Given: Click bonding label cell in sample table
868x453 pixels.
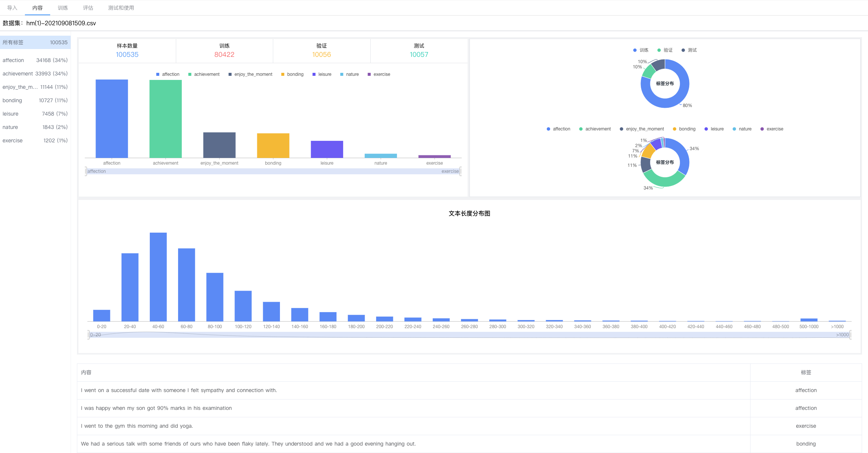Looking at the screenshot, I should tap(806, 444).
